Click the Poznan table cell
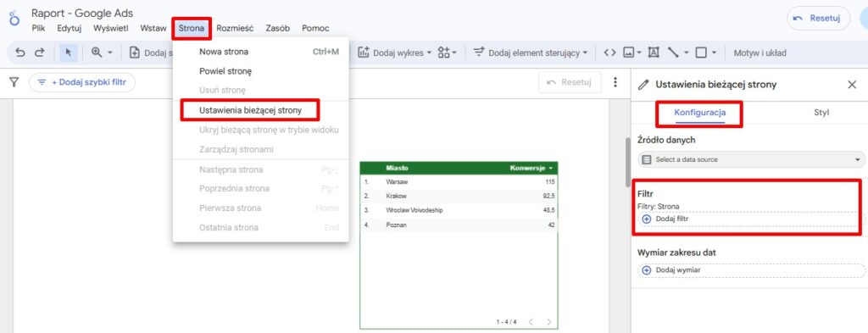This screenshot has height=333, width=868. (397, 225)
